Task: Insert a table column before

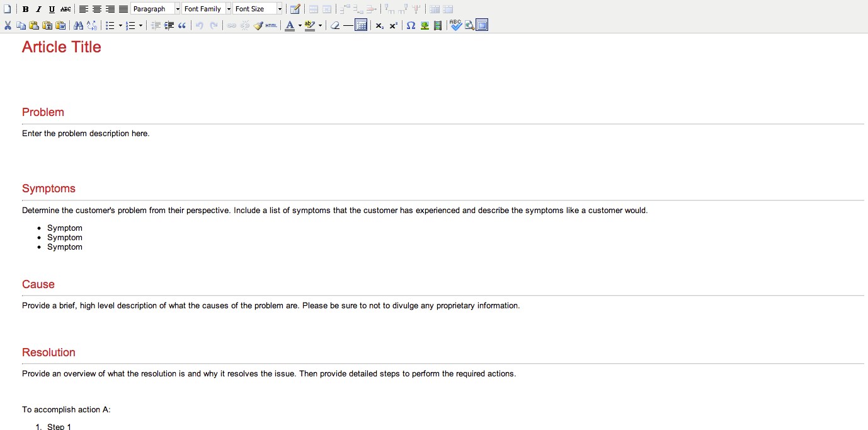Action: [x=389, y=9]
